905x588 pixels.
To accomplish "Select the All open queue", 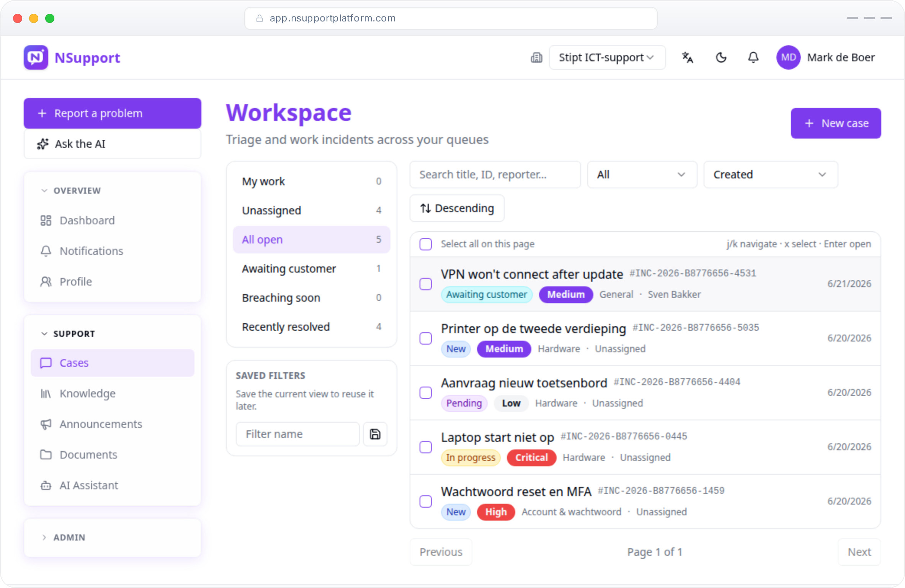I will [x=312, y=240].
